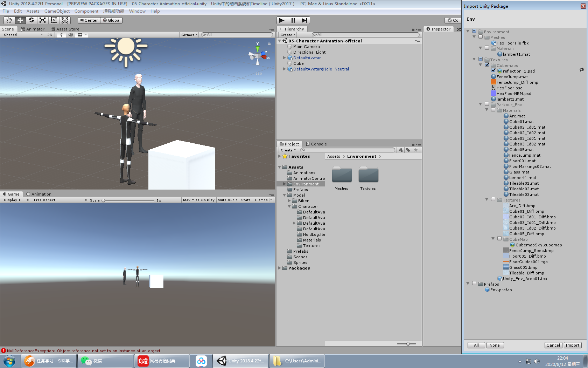Image resolution: width=588 pixels, height=368 pixels.
Task: Click the Play button
Action: 282,20
